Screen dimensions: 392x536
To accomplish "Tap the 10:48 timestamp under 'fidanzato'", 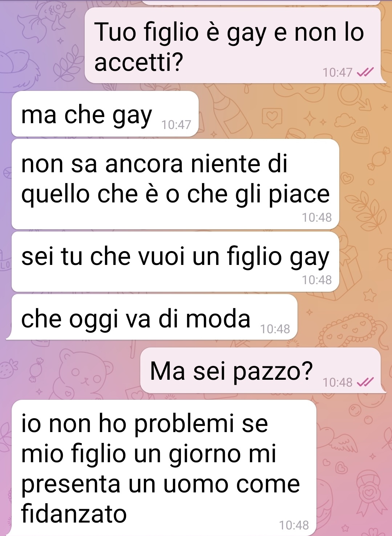I will click(x=294, y=525).
